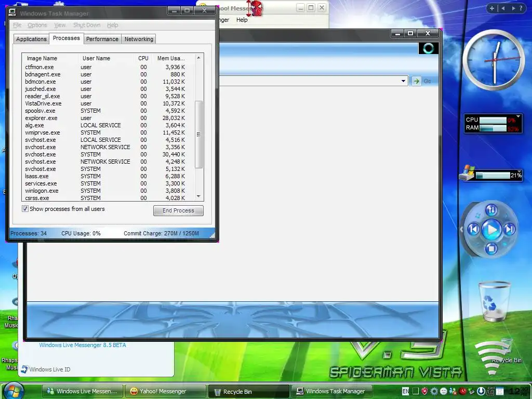Collapse the media gadget side arrow

point(461,229)
